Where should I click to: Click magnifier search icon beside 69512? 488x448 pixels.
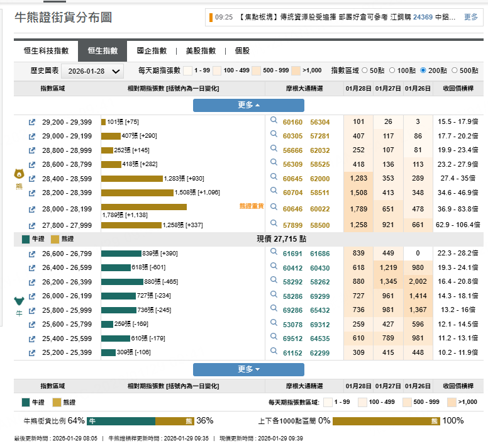click(x=274, y=337)
